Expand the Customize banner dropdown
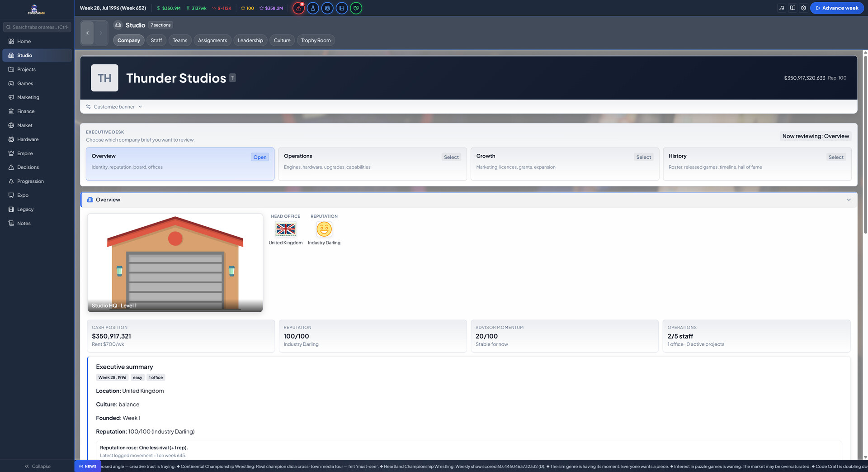Image resolution: width=868 pixels, height=472 pixels. pos(114,107)
